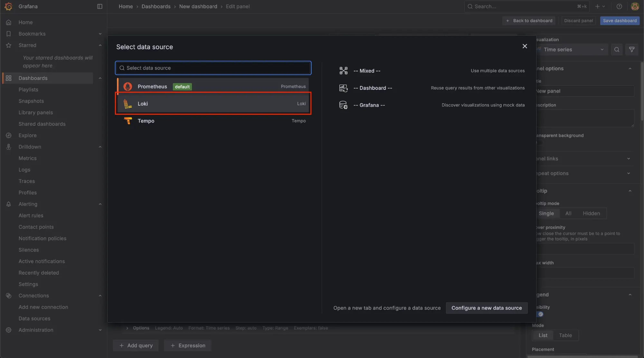Expand the Bookmarks menu section
The width and height of the screenshot is (644, 358).
[100, 34]
